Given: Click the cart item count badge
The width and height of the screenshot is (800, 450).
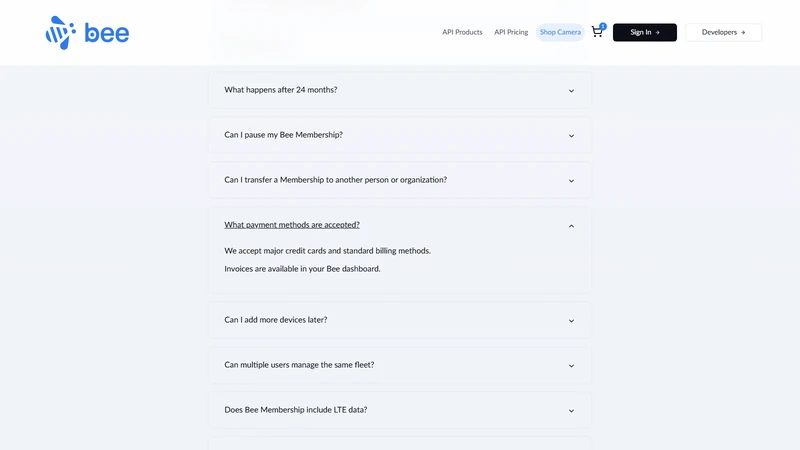Looking at the screenshot, I should point(603,26).
